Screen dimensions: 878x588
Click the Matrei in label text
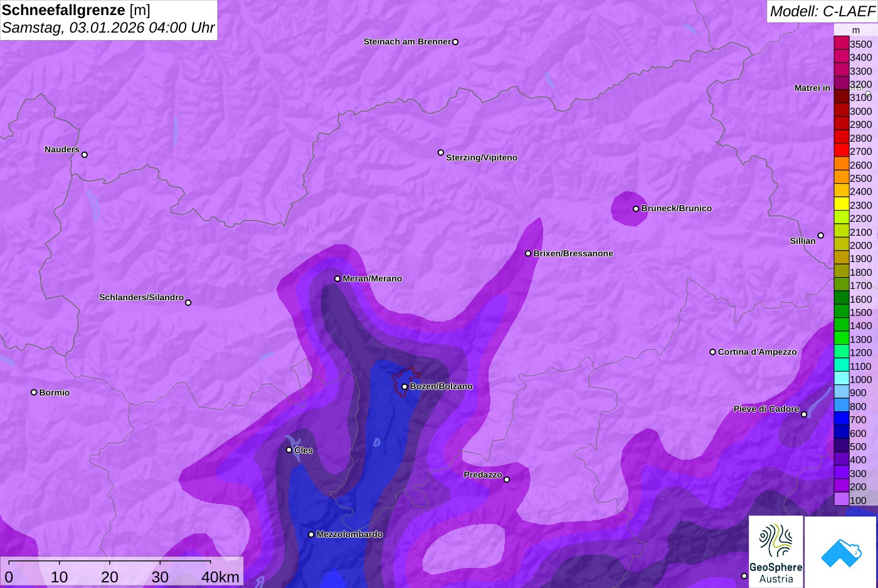click(812, 88)
